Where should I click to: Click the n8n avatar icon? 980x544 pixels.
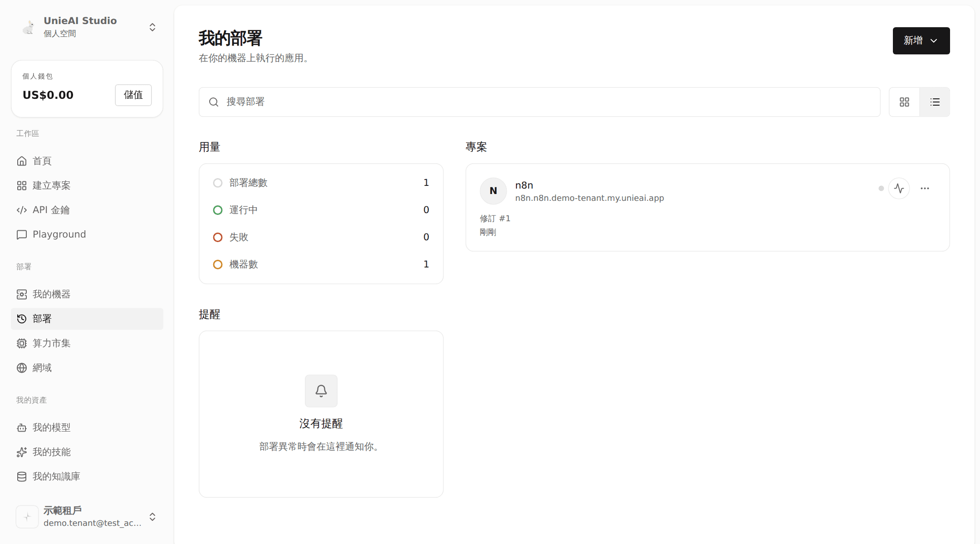(493, 191)
